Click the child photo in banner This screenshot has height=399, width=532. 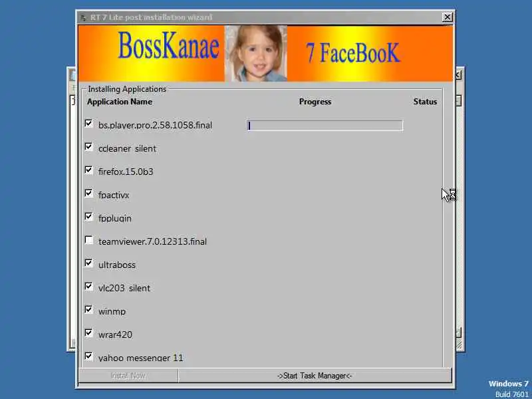(256, 53)
